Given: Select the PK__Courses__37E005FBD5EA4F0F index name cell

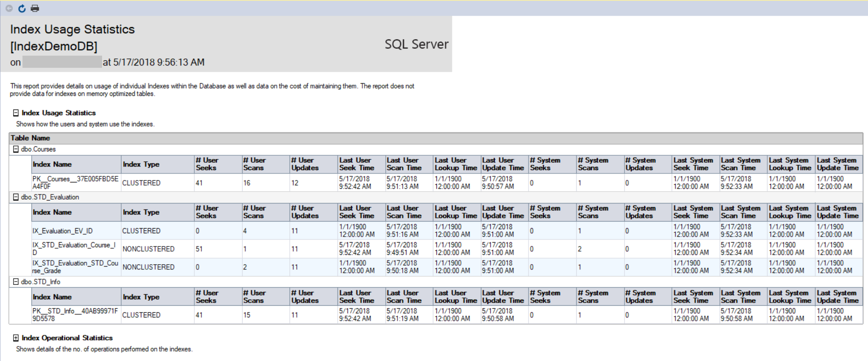Looking at the screenshot, I should [75, 182].
